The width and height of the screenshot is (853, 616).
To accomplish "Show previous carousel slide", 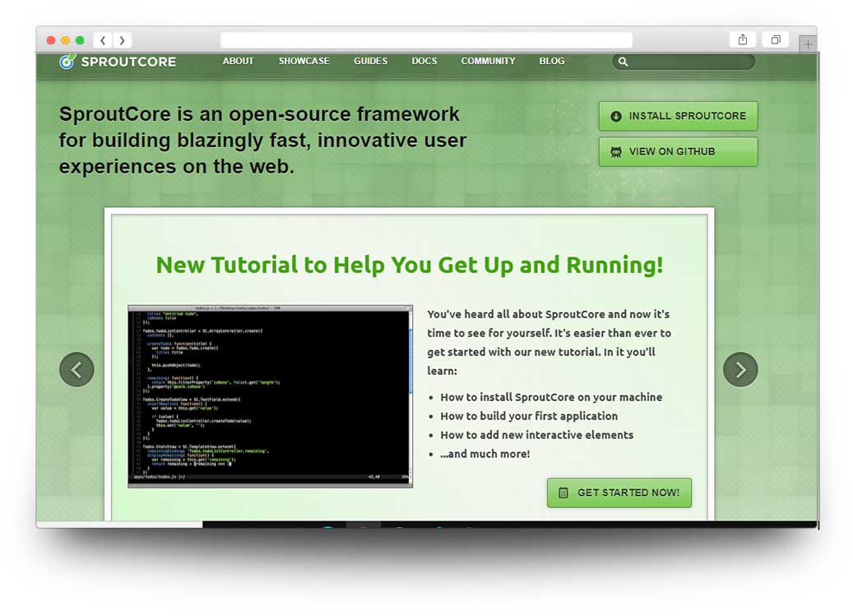I will (x=76, y=370).
